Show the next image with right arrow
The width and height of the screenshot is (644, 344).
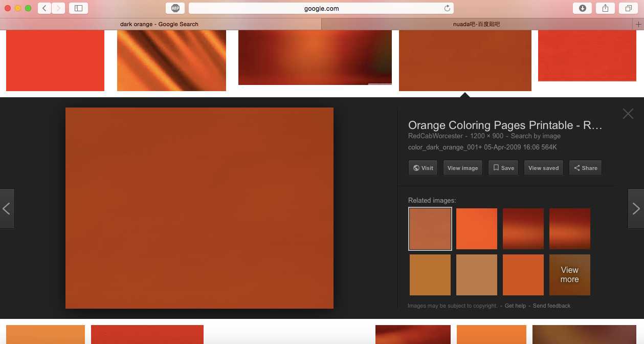tap(636, 208)
